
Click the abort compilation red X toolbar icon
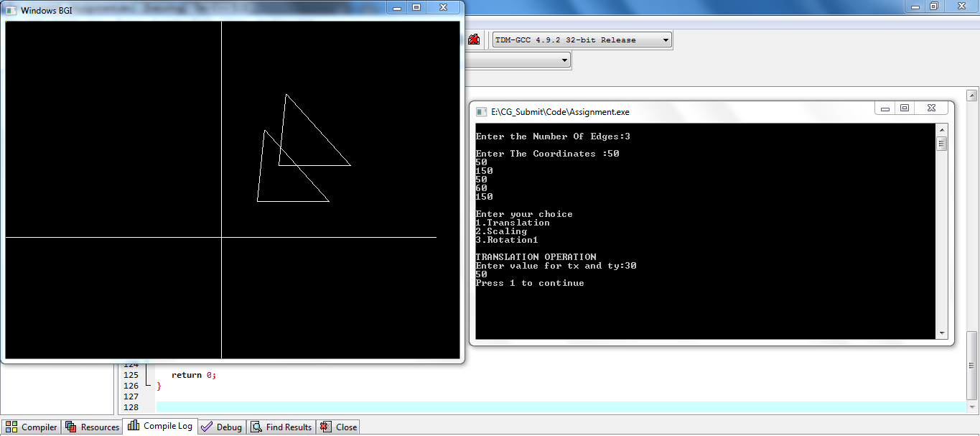pos(474,40)
